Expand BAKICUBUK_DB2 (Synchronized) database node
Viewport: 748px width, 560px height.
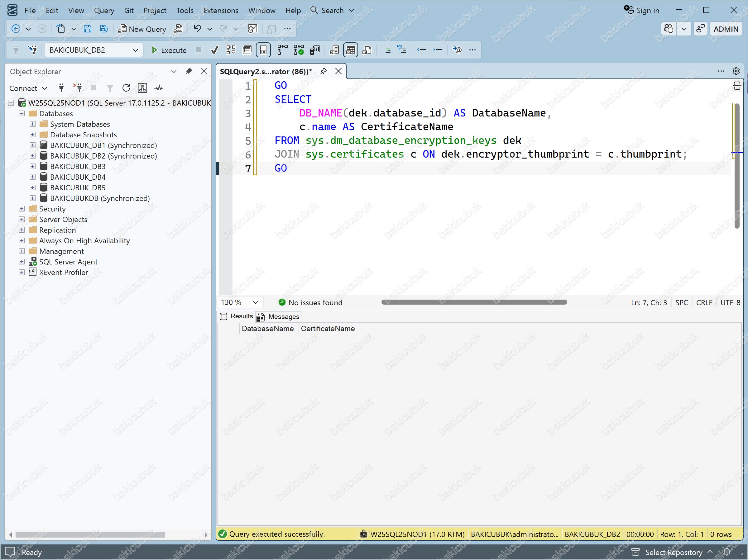32,156
